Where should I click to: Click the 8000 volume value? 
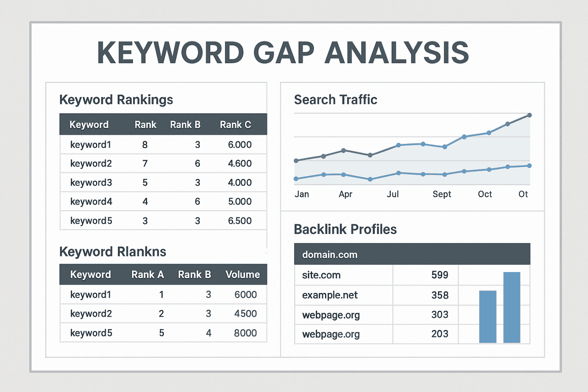pyautogui.click(x=245, y=333)
